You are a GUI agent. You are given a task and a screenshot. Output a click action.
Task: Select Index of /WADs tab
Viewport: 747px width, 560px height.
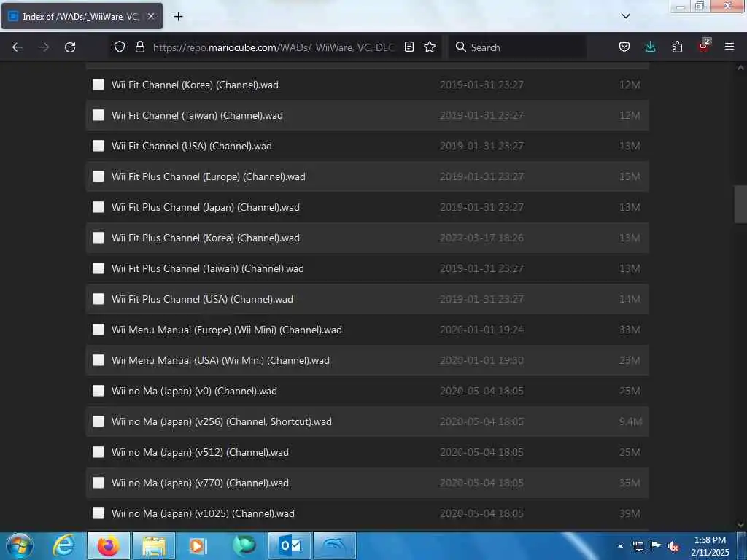(82, 16)
